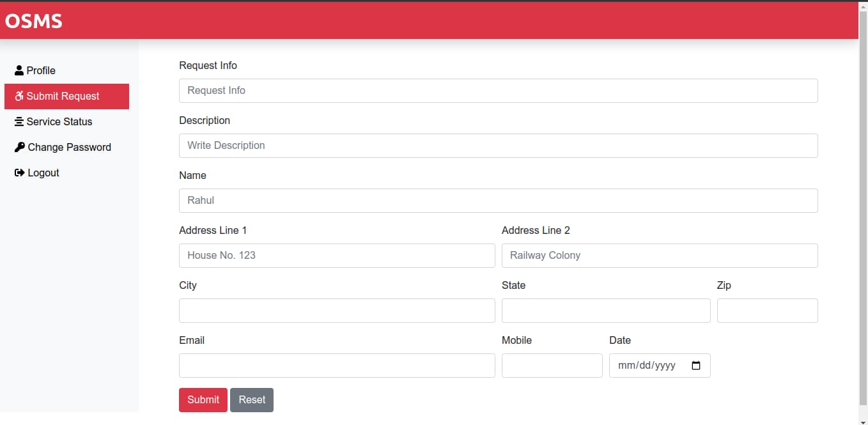Open the Change Password section
This screenshot has width=868, height=425.
point(69,147)
